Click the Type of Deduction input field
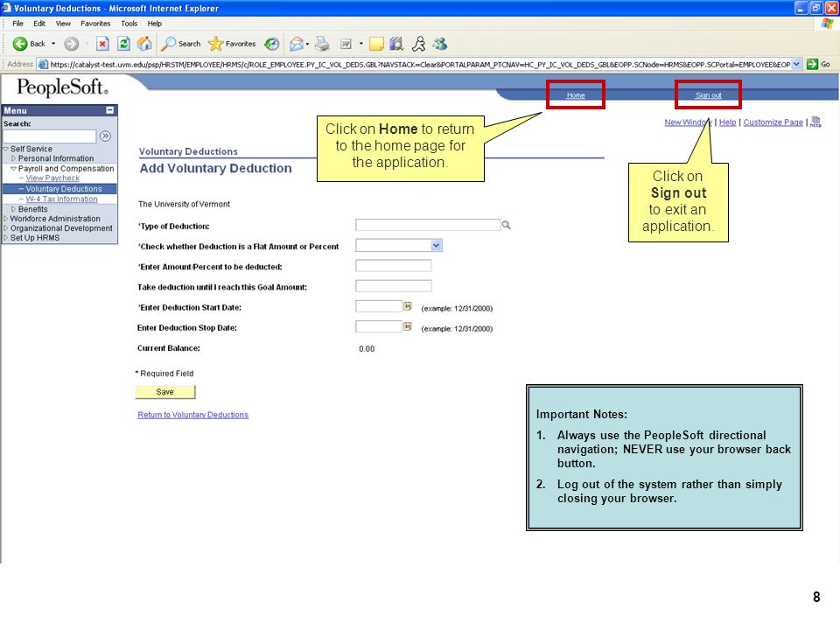Screen dimensions: 840x630 [x=428, y=225]
